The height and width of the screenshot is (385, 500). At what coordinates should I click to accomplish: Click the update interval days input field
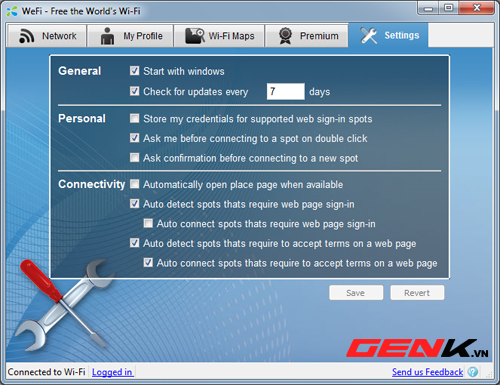pos(286,91)
